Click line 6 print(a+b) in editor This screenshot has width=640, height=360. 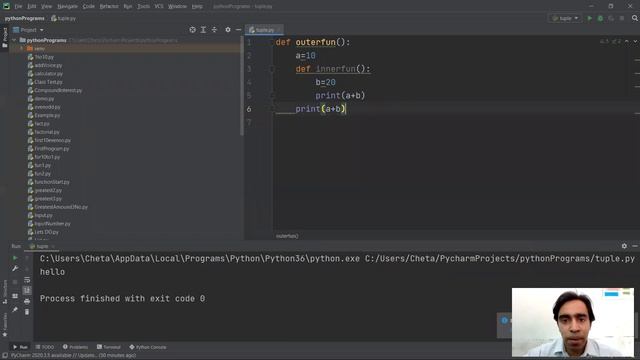tap(320, 109)
